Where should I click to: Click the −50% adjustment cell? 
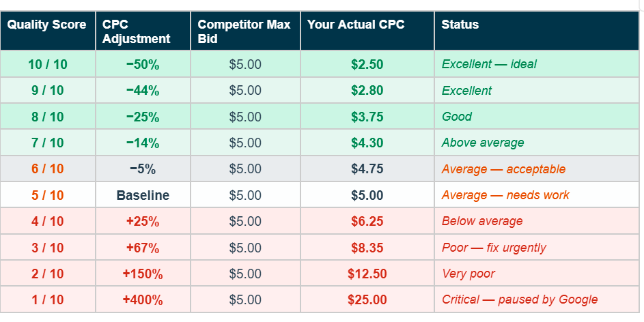coord(143,64)
